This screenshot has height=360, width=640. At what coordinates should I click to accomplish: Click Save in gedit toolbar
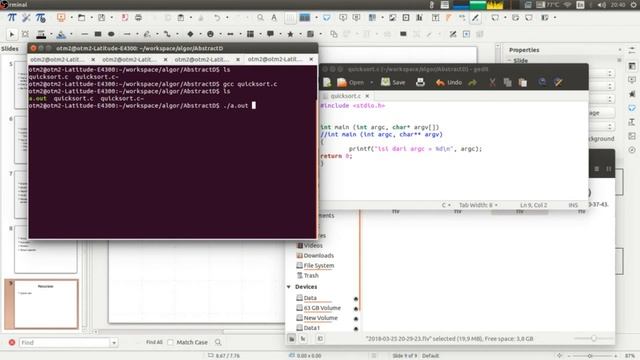pyautogui.click(x=393, y=82)
